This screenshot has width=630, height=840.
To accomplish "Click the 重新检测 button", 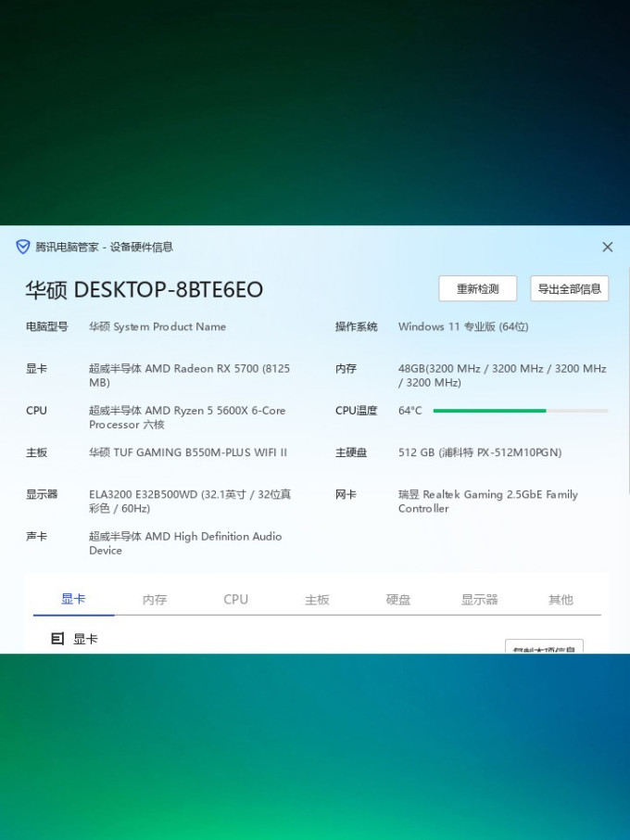I will tap(477, 288).
